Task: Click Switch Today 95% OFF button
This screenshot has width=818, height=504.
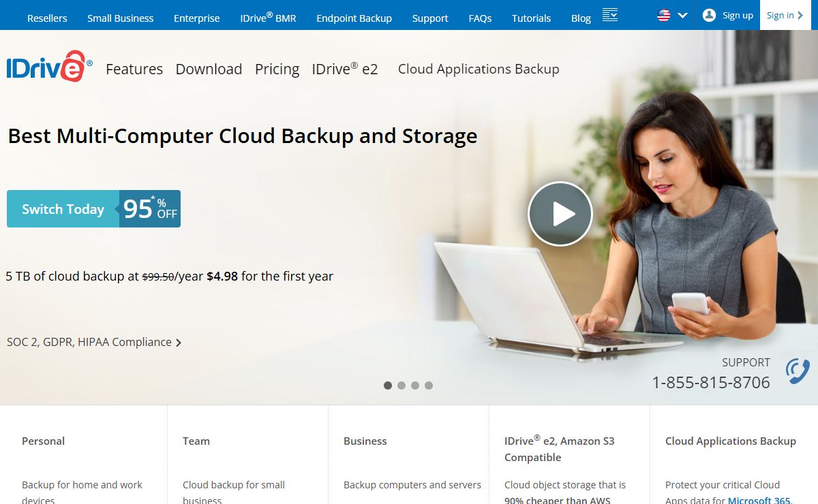Action: (x=93, y=208)
